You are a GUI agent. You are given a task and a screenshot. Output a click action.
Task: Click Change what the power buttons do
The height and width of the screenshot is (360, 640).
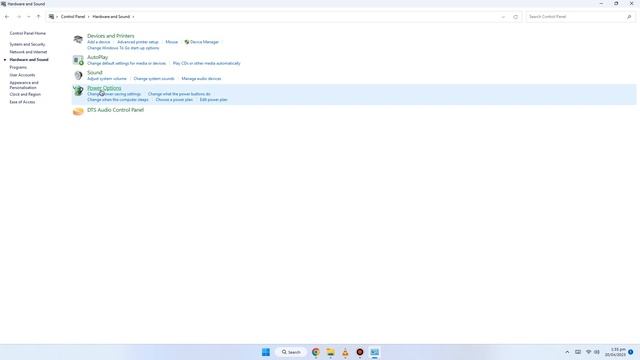point(179,94)
